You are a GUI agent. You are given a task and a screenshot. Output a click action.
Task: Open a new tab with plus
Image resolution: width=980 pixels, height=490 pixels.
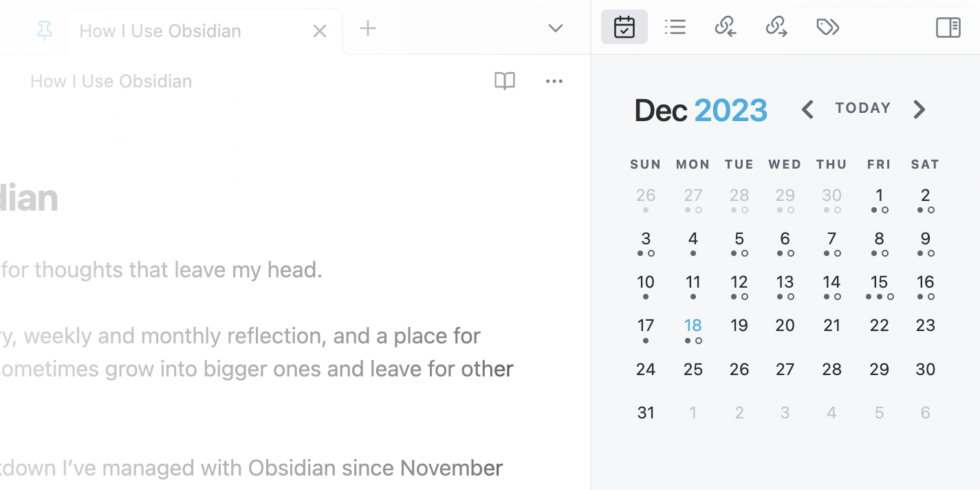[x=367, y=28]
